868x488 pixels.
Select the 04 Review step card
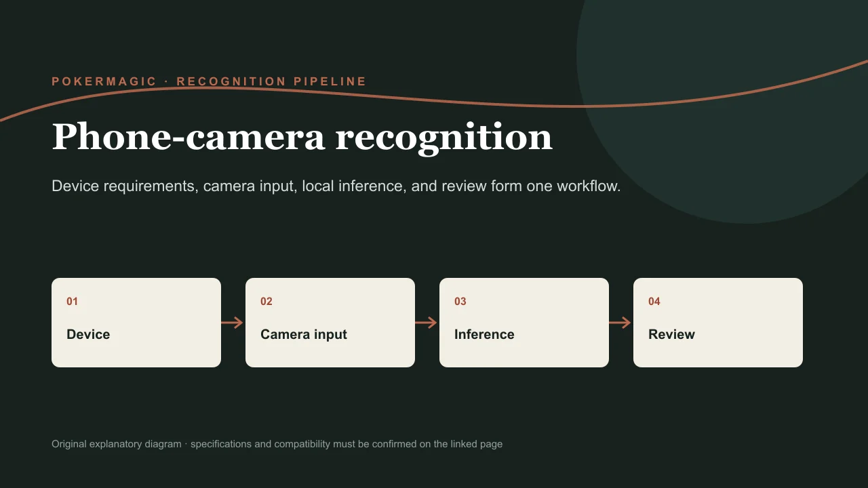click(x=718, y=323)
